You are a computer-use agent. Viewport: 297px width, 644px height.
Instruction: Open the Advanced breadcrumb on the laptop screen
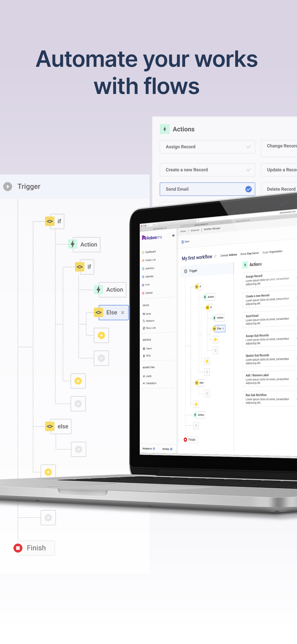195,230
